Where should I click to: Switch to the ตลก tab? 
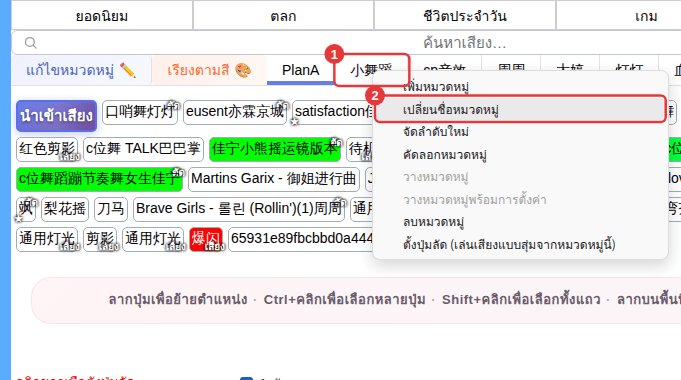283,16
